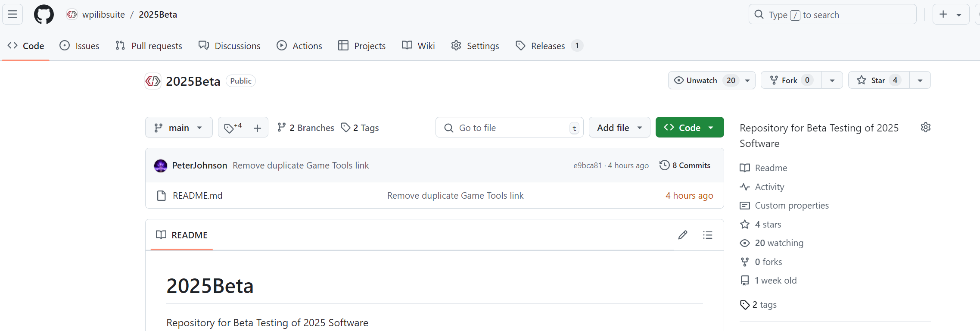Image resolution: width=980 pixels, height=331 pixels.
Task: Open README.md row commit message link
Action: click(x=455, y=196)
